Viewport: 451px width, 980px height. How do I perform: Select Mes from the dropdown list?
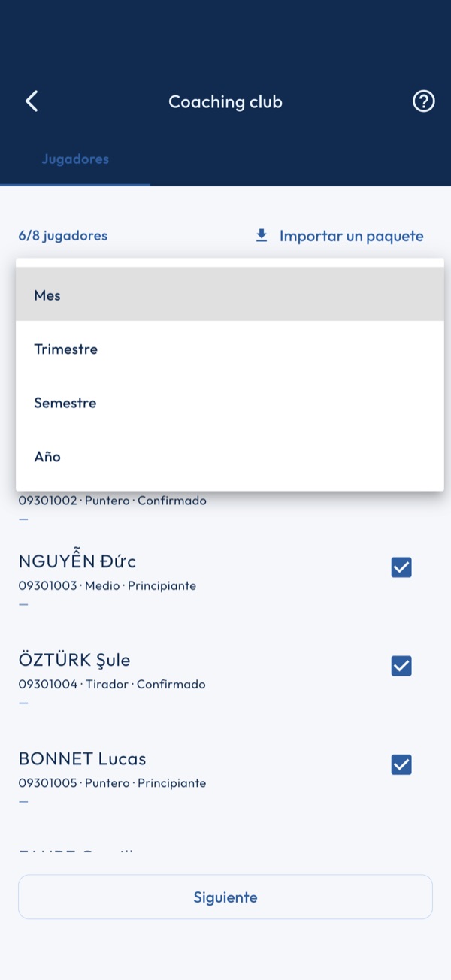230,295
